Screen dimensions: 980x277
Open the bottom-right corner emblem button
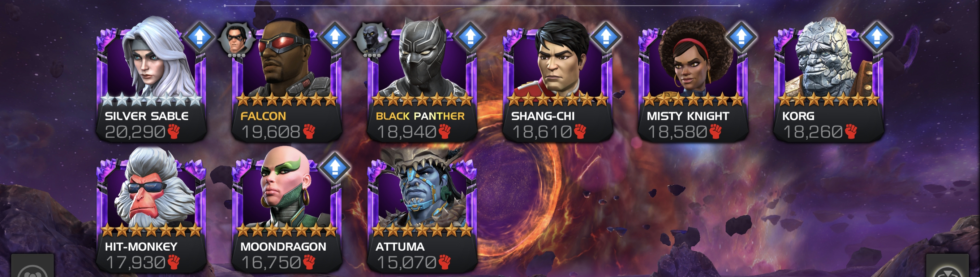pyautogui.click(x=947, y=266)
